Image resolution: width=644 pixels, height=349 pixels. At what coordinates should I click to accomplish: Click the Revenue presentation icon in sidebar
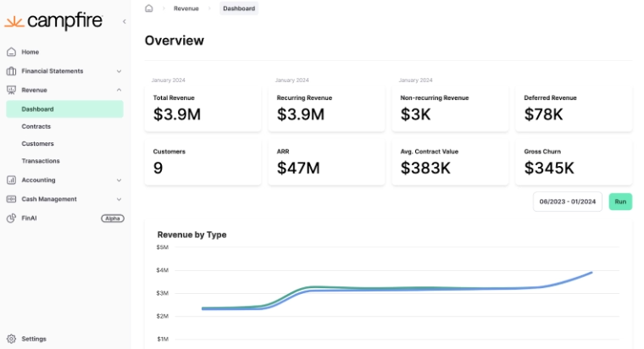[x=12, y=90]
